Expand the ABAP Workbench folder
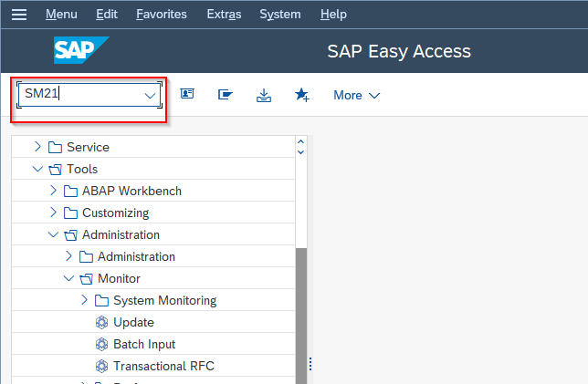This screenshot has height=384, width=588. pos(53,191)
